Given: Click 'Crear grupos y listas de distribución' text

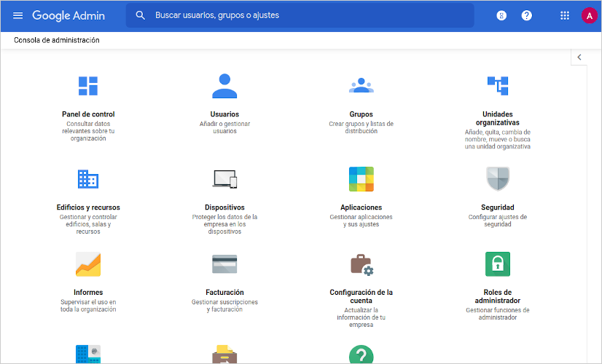Looking at the screenshot, I should coord(361,127).
